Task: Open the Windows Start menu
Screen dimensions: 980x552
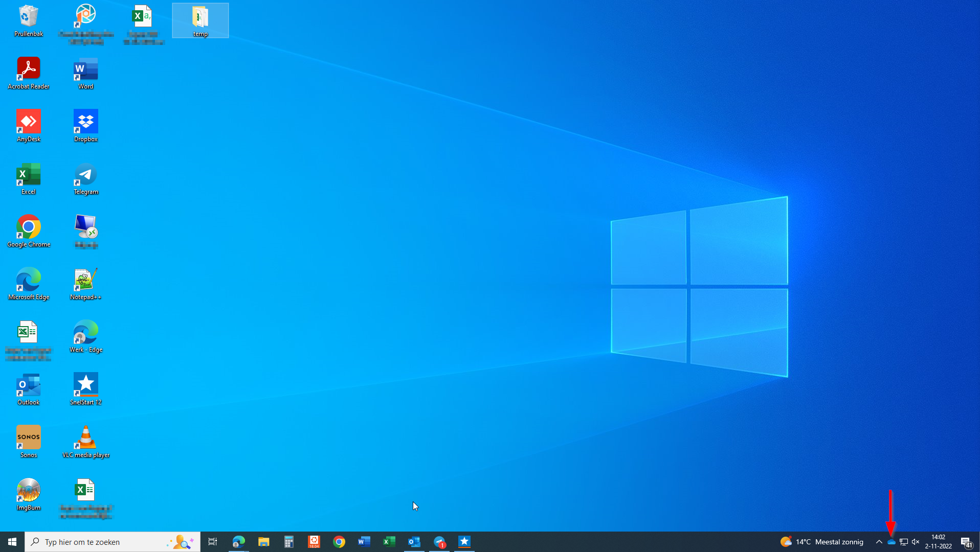Action: 12,542
